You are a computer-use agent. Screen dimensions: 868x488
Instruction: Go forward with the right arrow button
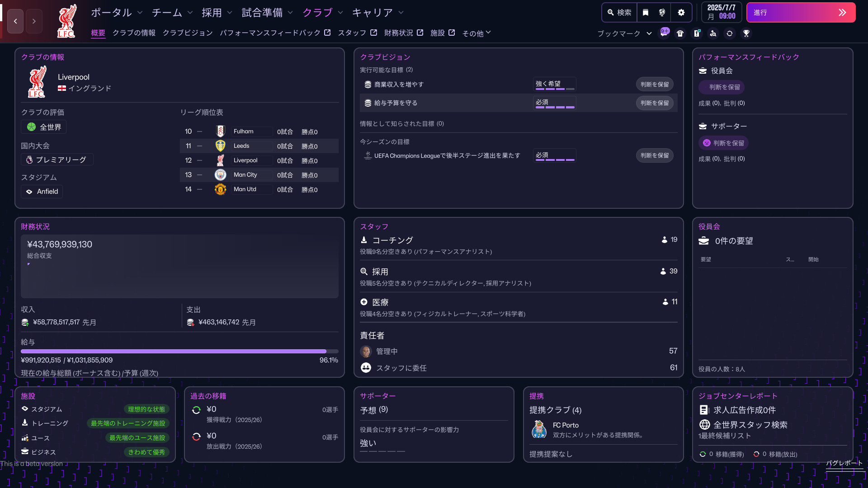(x=34, y=21)
